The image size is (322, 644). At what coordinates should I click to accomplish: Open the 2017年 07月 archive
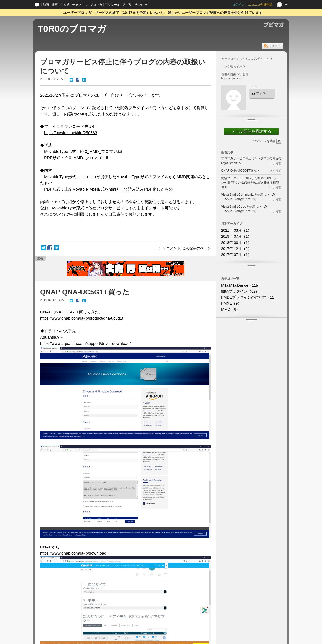[236, 255]
